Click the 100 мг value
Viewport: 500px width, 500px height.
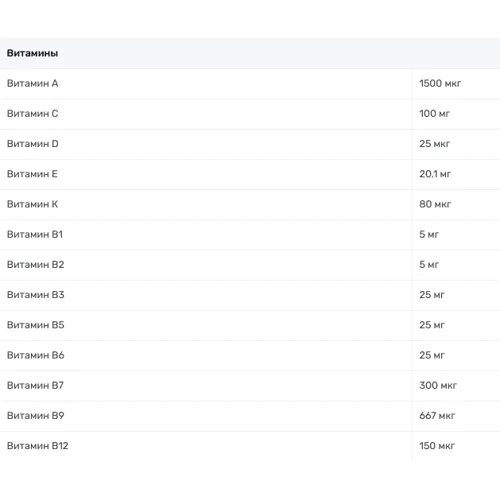(434, 114)
